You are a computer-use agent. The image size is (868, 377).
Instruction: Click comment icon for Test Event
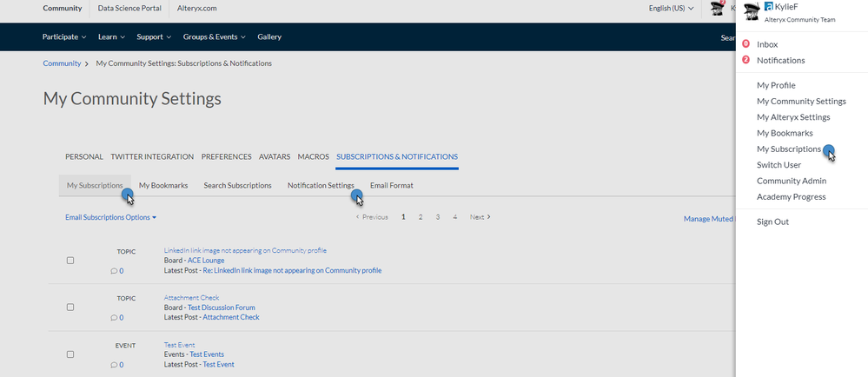pyautogui.click(x=114, y=365)
